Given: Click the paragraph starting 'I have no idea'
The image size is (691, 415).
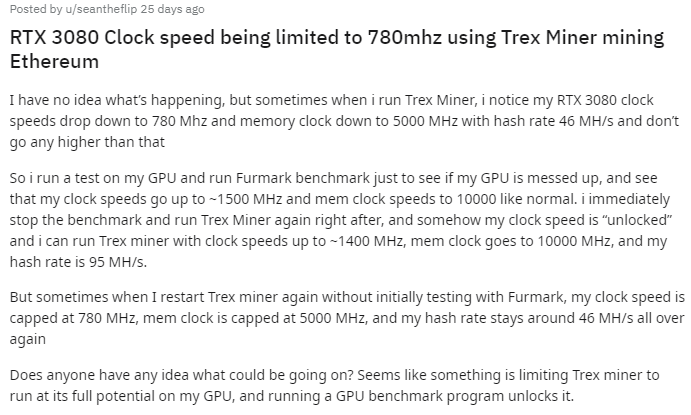Looking at the screenshot, I should coord(344,121).
